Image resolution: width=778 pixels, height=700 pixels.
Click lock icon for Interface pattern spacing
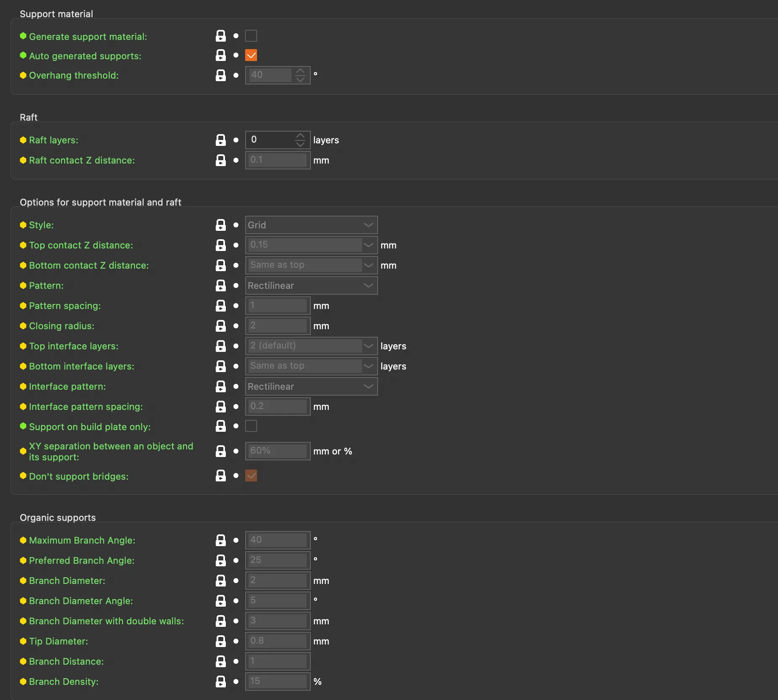[221, 407]
